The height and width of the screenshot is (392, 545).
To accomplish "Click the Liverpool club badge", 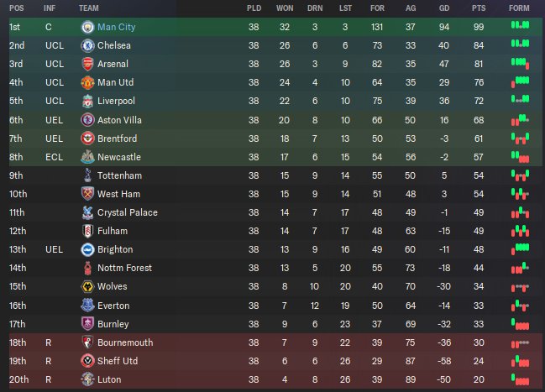I will point(87,101).
